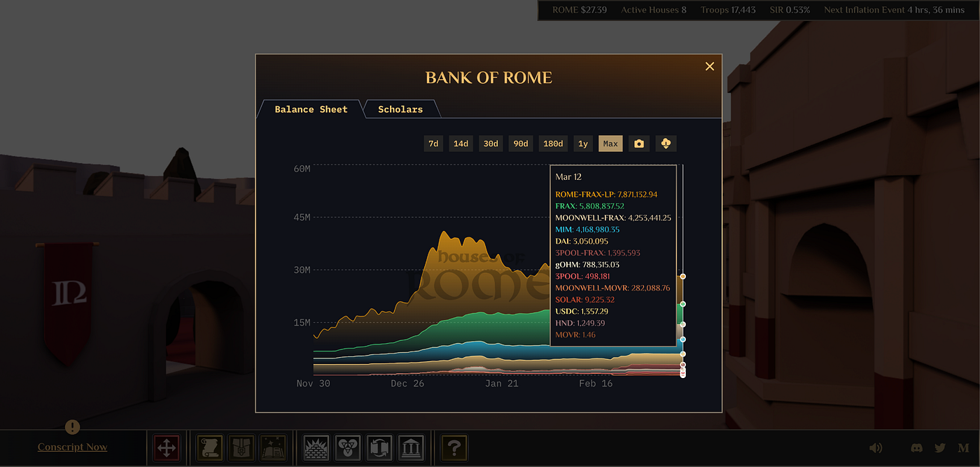The width and height of the screenshot is (980, 467).
Task: Open the Discord icon
Action: [x=918, y=447]
